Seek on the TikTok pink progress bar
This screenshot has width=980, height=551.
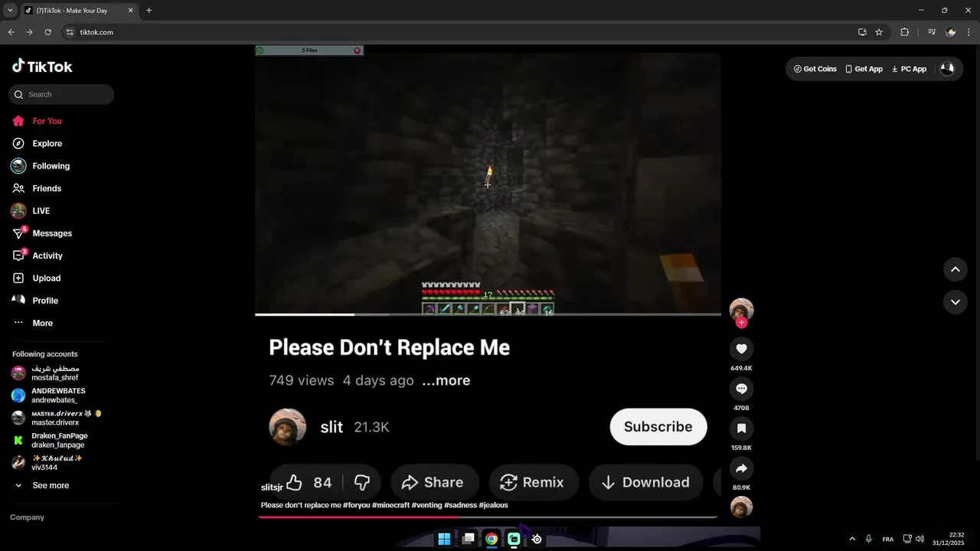(488, 517)
